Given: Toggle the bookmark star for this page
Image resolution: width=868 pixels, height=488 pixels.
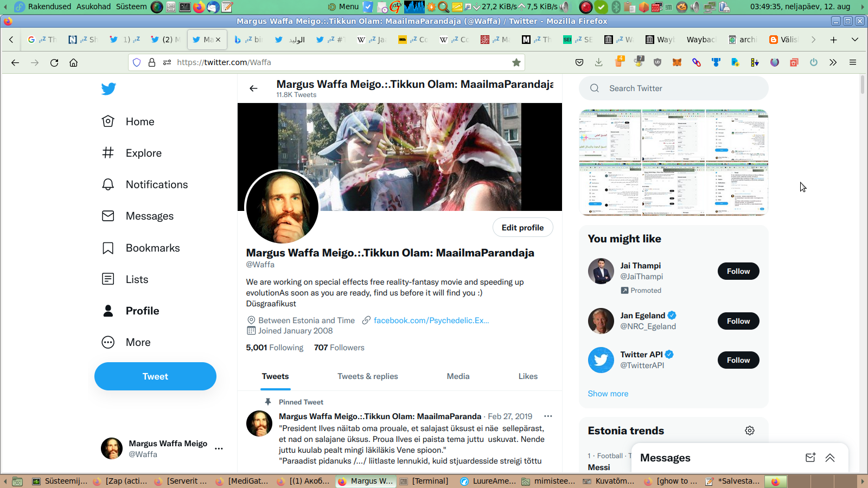Looking at the screenshot, I should tap(516, 62).
